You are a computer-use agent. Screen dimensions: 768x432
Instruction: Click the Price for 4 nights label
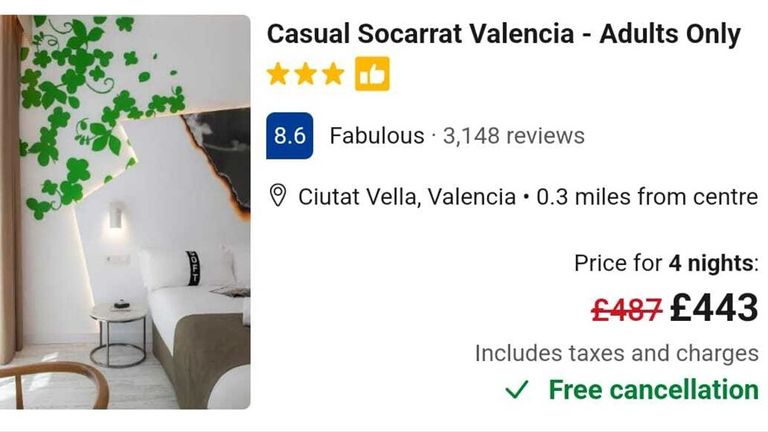[x=666, y=264]
